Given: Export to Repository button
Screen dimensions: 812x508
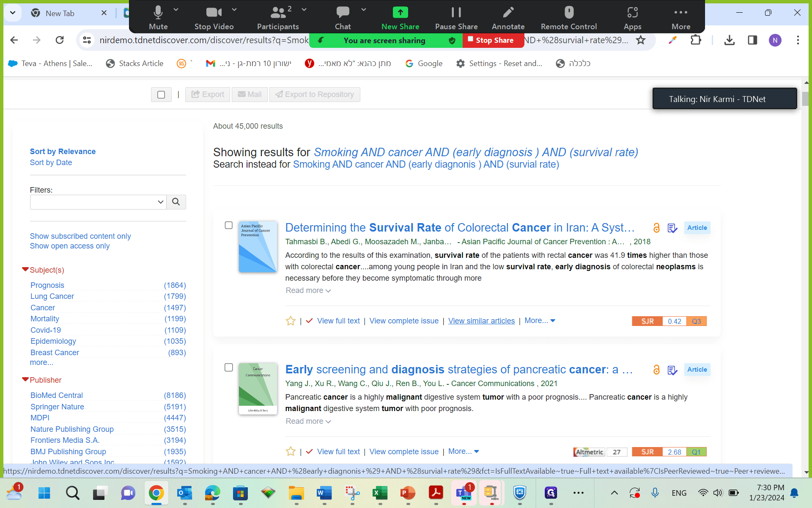Looking at the screenshot, I should [x=315, y=95].
